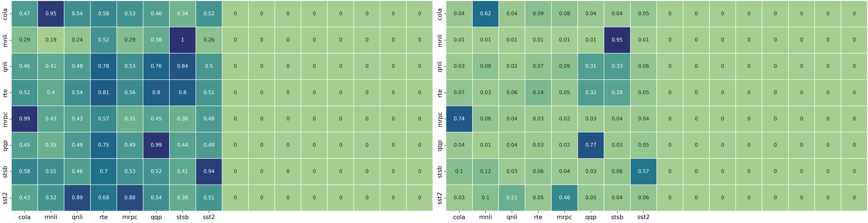Select the 0.46 cell in right heatmap's sst2 row
The image size is (868, 223).
pyautogui.click(x=564, y=197)
